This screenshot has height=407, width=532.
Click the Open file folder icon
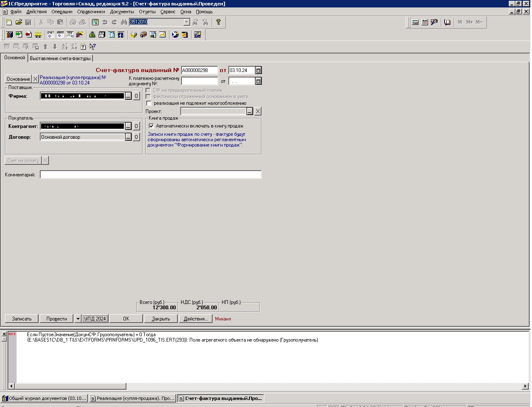point(19,22)
